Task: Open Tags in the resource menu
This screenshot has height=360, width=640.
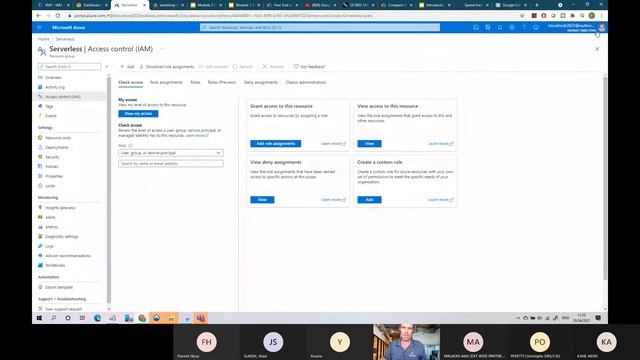Action: click(x=49, y=107)
